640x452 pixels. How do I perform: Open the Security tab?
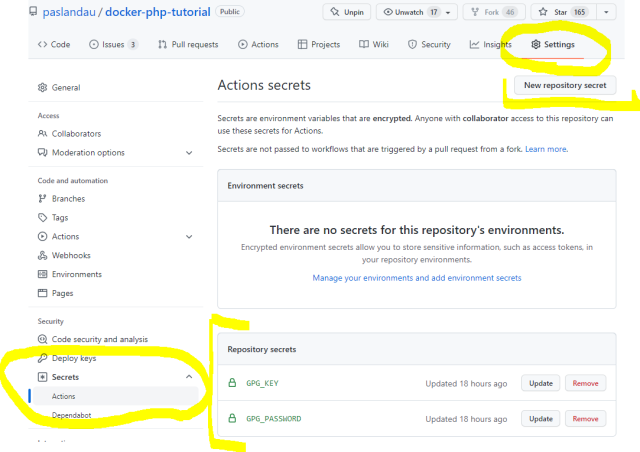pos(429,45)
